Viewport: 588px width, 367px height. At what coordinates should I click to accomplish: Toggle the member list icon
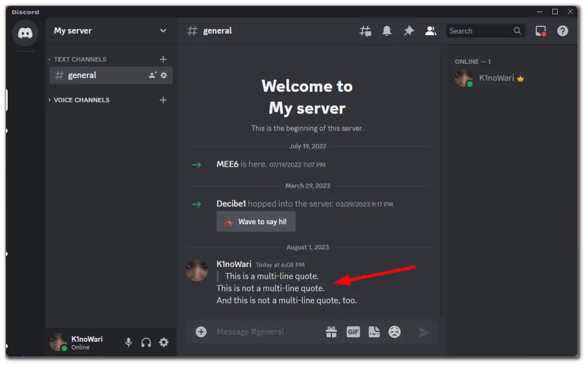point(431,31)
